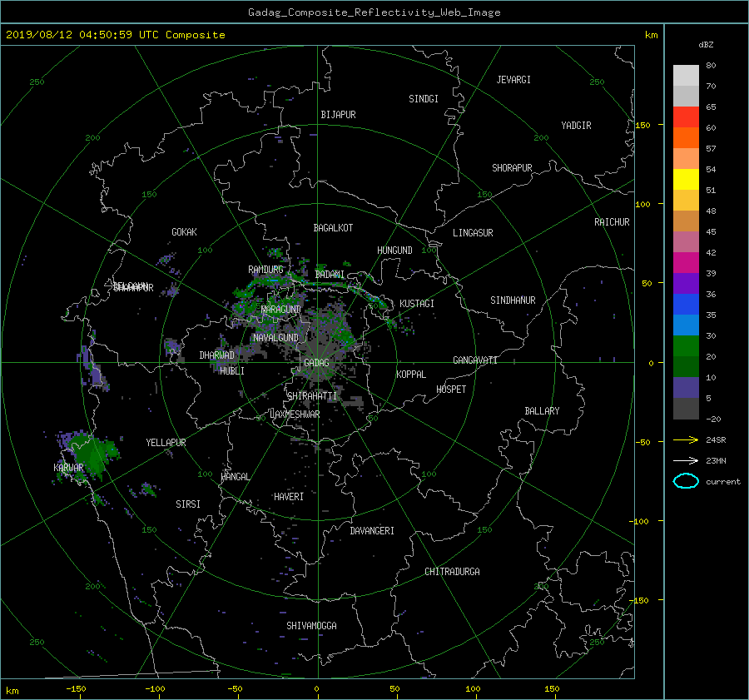
Task: Click the YELLAPUR city label
Action: (x=166, y=443)
